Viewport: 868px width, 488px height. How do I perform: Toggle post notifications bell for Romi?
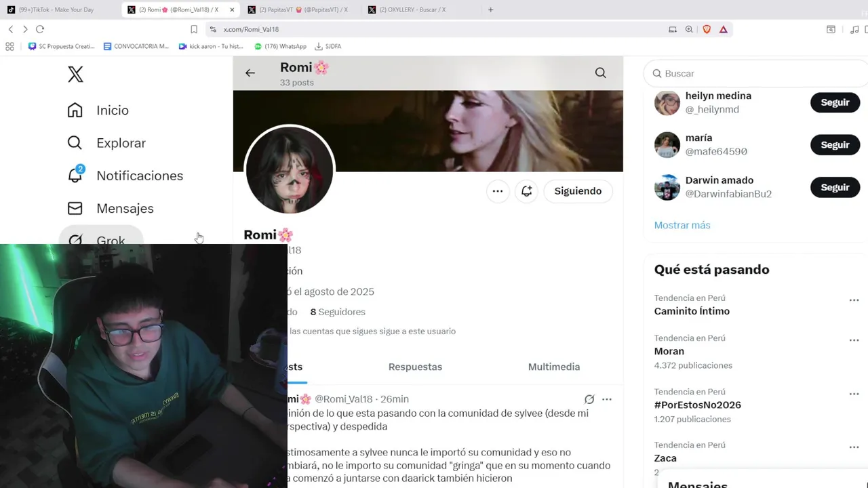527,191
